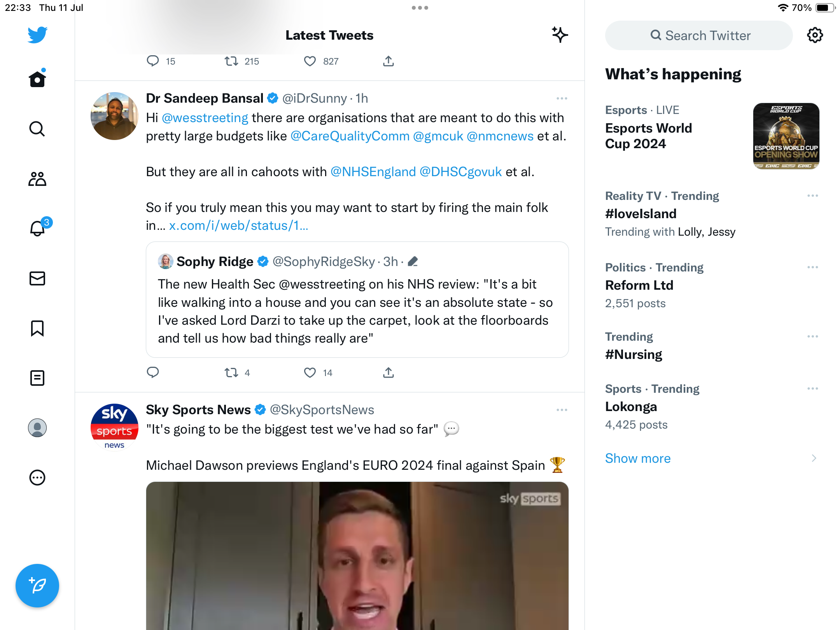Like Dr Sandeep Bansal's tweet
840x630 pixels.
coord(310,373)
